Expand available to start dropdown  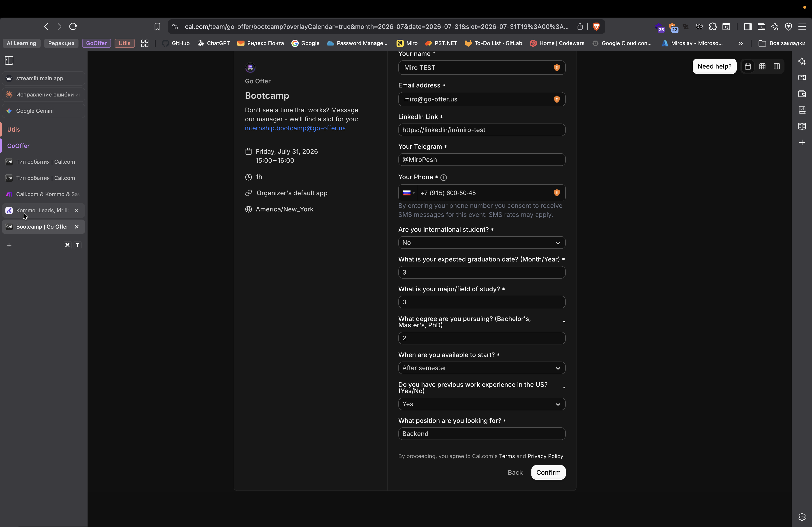pyautogui.click(x=481, y=368)
